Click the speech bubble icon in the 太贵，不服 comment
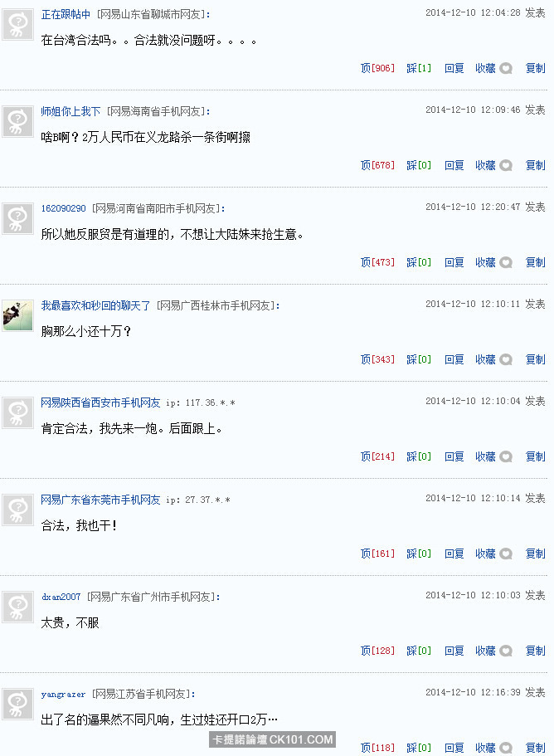The width and height of the screenshot is (554, 756). pos(506,651)
